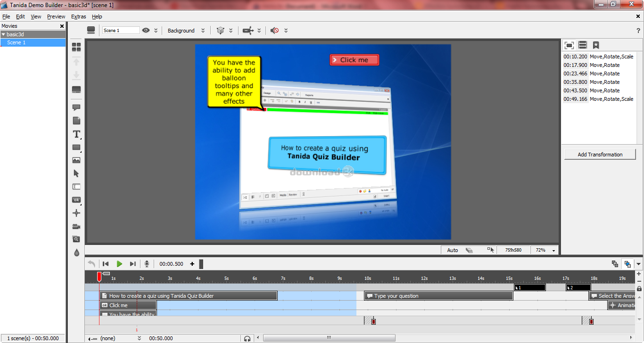
Task: Jump to the previous frame marker
Action: coord(106,264)
